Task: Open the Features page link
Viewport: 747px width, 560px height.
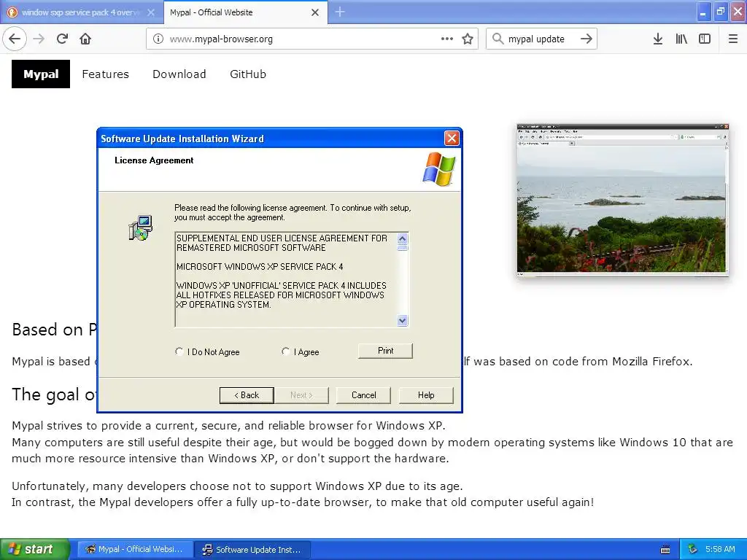Action: pyautogui.click(x=105, y=74)
